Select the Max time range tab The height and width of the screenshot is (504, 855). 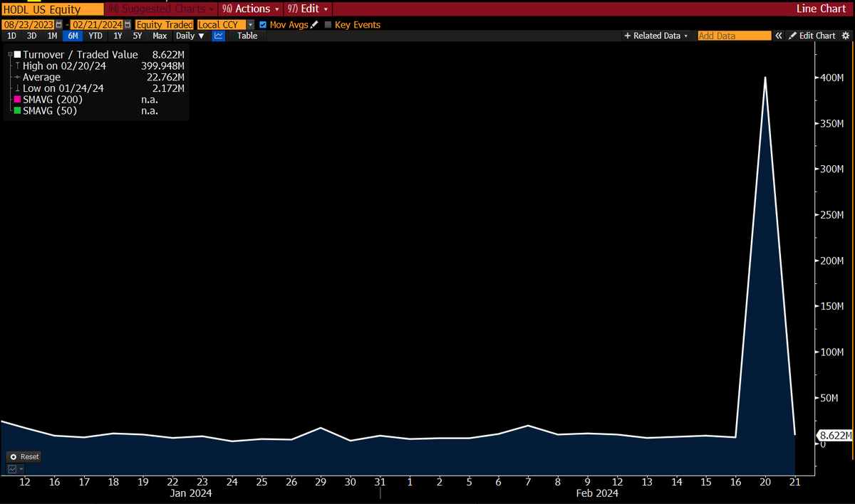click(x=160, y=36)
